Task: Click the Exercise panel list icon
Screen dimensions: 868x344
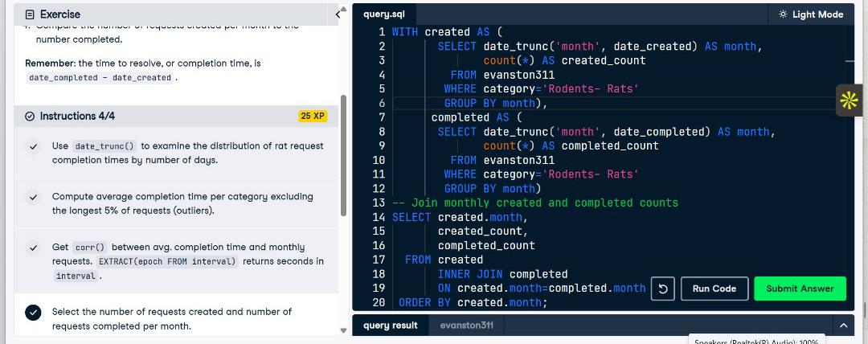Action: pyautogui.click(x=30, y=14)
